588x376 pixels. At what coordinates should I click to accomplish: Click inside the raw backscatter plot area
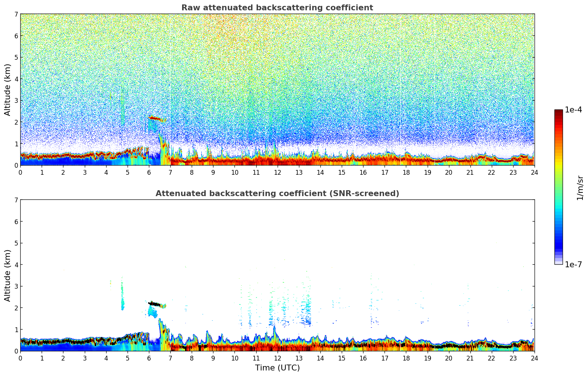pos(277,90)
